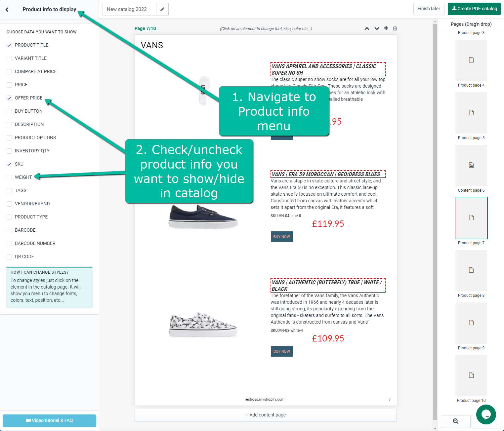Click the navy Era 59 shoe image
This screenshot has width=504, height=431.
203,216
